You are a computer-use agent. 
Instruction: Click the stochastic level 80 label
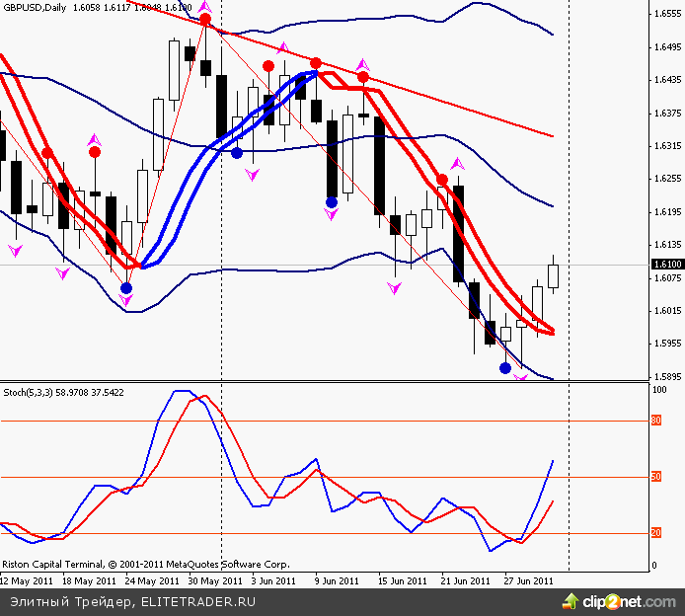tap(655, 422)
